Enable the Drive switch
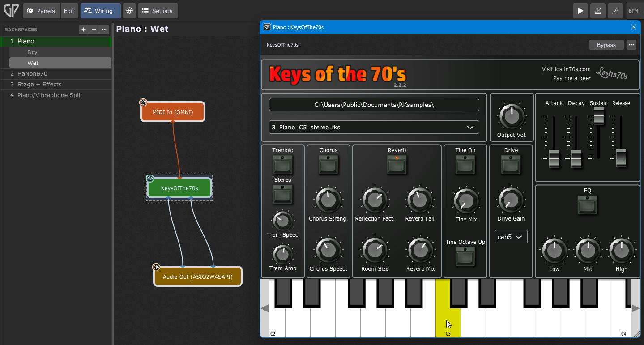The image size is (644, 345). 511,165
